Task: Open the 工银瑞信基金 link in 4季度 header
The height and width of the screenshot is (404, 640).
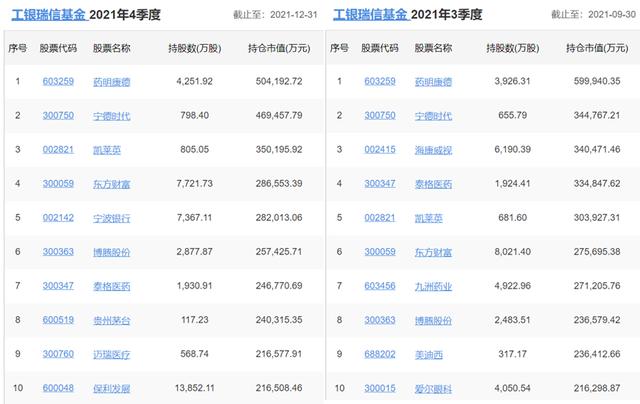Action: (x=45, y=15)
